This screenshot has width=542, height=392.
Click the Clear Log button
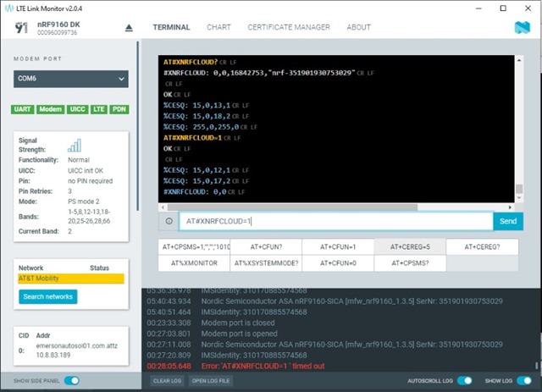click(161, 382)
